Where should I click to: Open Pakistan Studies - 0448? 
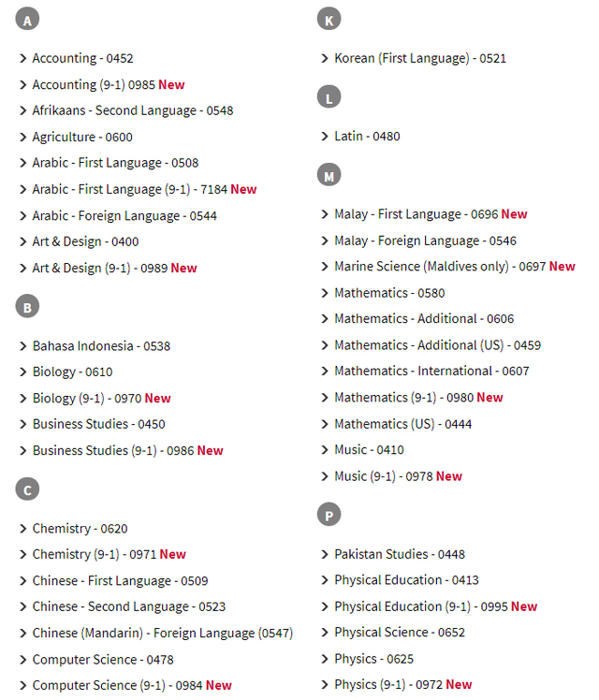coord(400,554)
